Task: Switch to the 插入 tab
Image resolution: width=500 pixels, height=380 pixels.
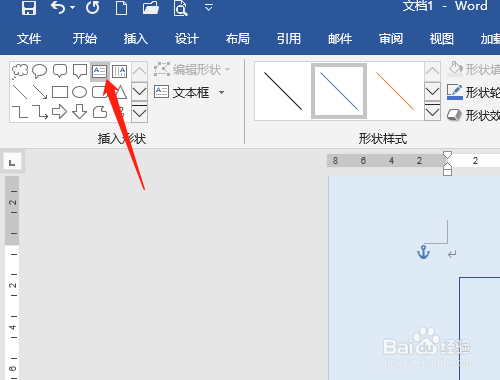Action: click(x=136, y=39)
